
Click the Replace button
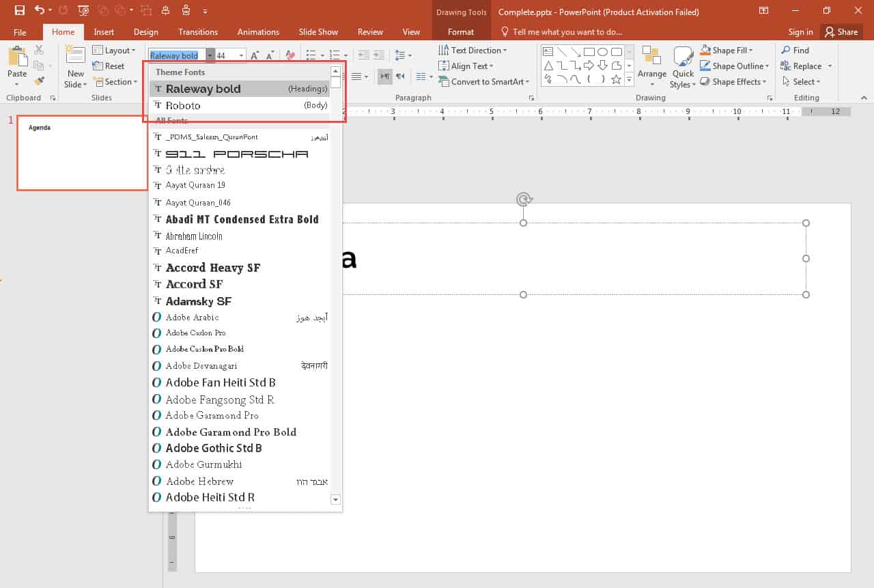point(804,66)
